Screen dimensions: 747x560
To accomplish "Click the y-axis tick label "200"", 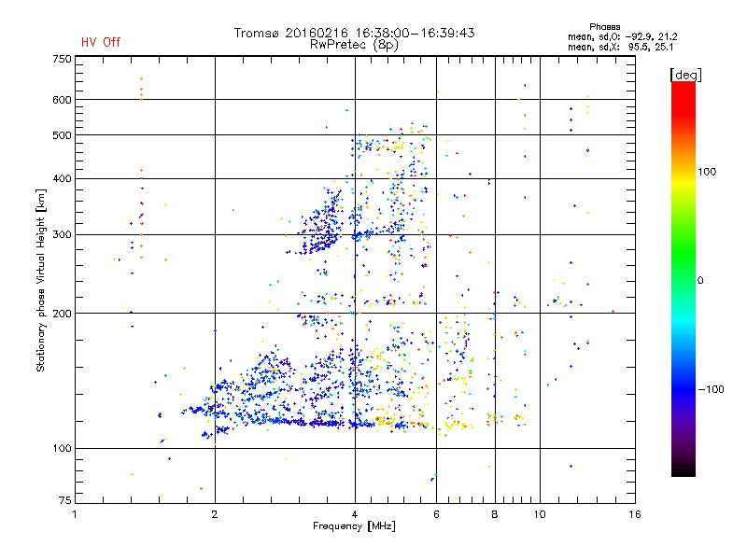I will [62, 314].
